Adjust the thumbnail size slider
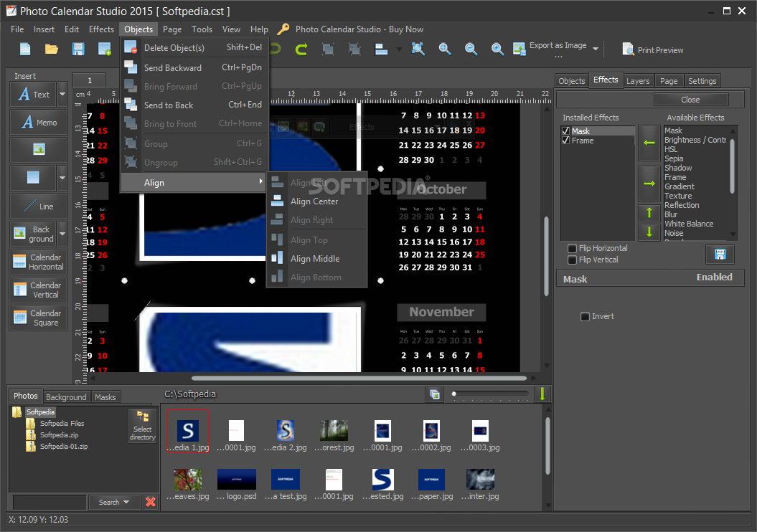The height and width of the screenshot is (532, 757). click(489, 394)
